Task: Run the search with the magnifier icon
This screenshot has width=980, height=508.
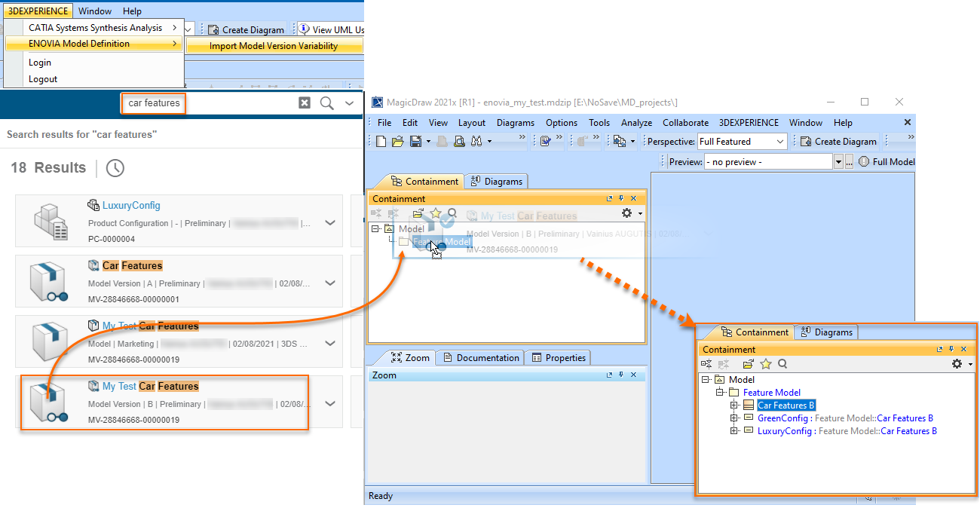Action: (x=326, y=103)
